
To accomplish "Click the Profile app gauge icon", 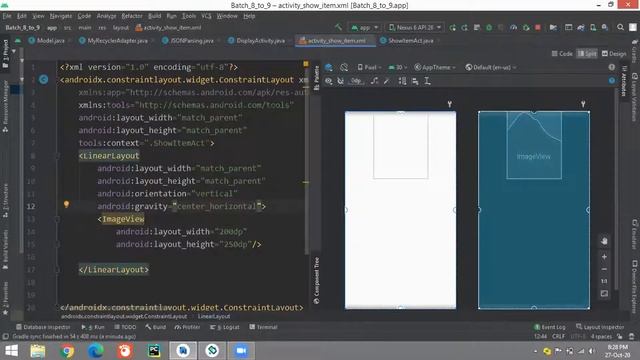I will click(513, 27).
